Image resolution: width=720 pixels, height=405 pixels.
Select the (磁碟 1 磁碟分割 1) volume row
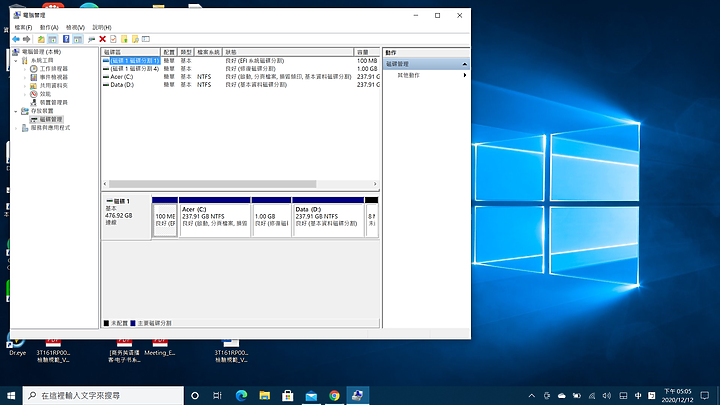pyautogui.click(x=241, y=61)
